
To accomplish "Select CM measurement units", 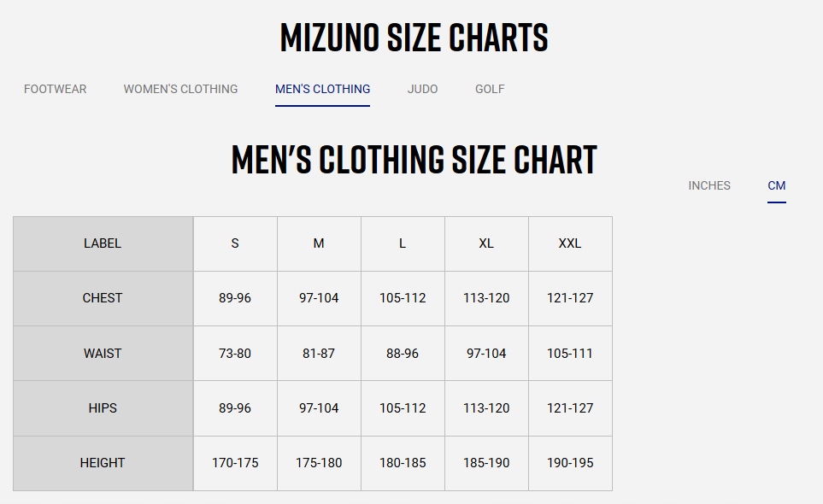I will coord(776,185).
